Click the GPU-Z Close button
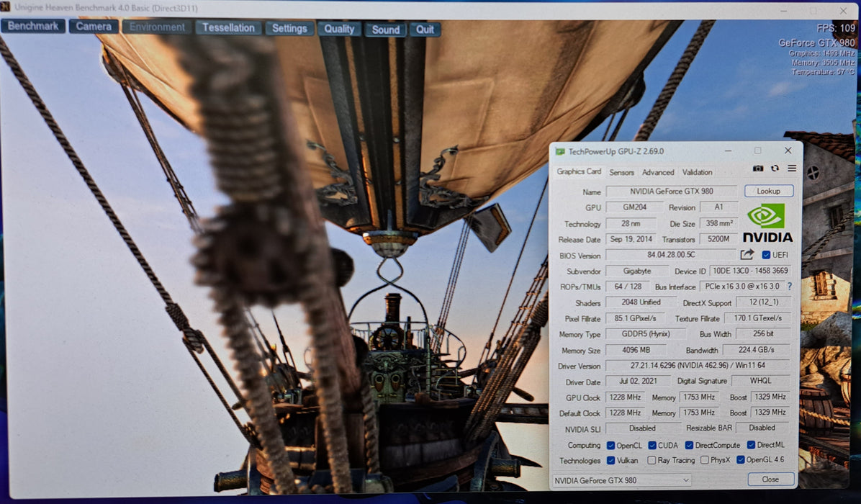The width and height of the screenshot is (861, 504). point(770,480)
